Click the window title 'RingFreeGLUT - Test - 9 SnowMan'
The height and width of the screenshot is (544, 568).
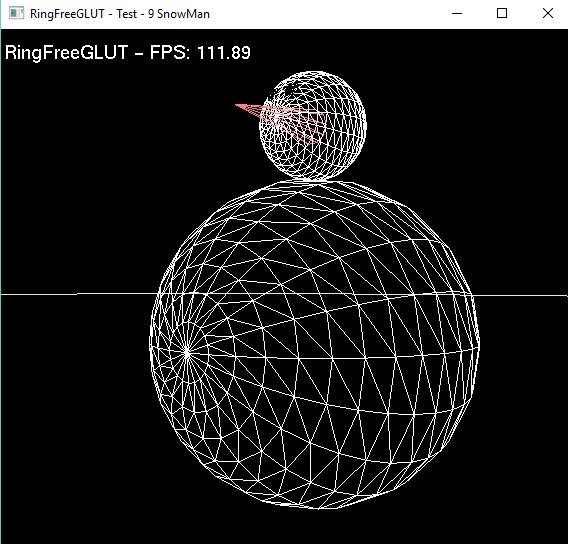pos(120,14)
